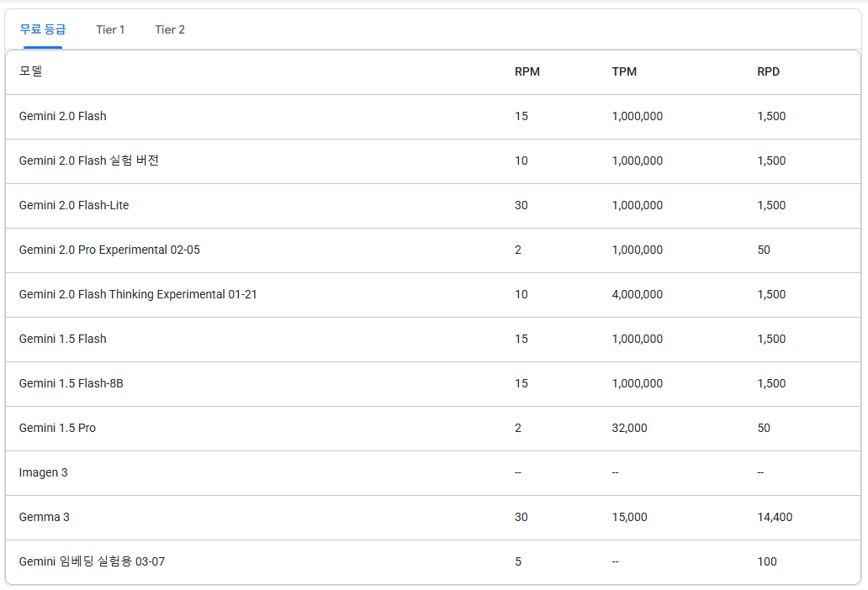
Task: Click the Imagen 3 row
Action: pyautogui.click(x=43, y=472)
